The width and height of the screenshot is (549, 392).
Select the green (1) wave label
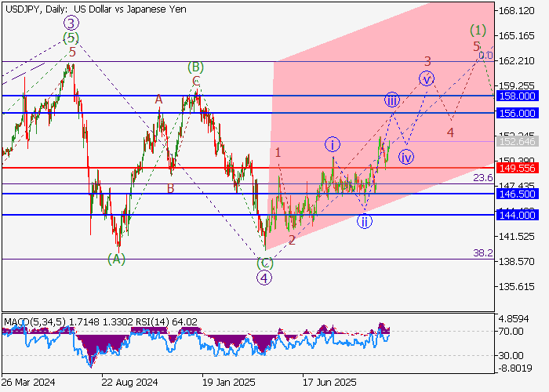[478, 31]
